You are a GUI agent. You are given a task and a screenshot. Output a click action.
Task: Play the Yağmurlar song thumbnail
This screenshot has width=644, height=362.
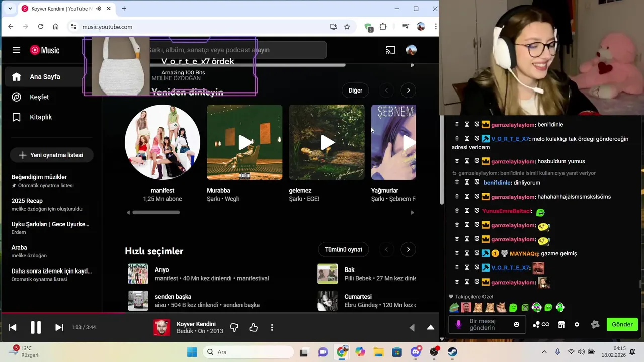click(393, 142)
